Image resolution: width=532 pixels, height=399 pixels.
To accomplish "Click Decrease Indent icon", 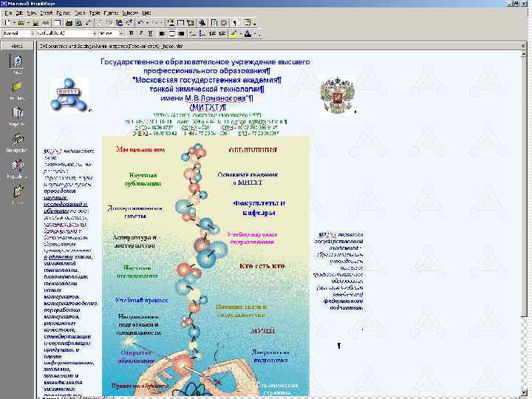I will coord(212,33).
